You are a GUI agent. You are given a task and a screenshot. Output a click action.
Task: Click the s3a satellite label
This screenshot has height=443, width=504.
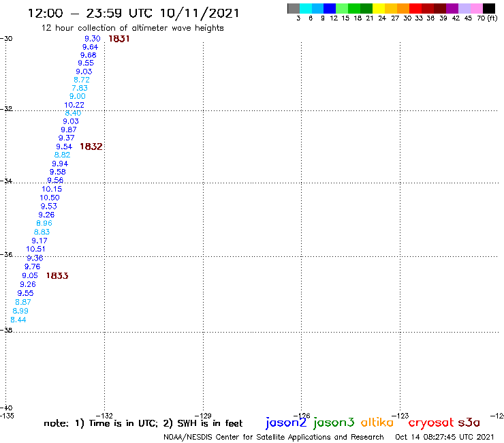[469, 423]
